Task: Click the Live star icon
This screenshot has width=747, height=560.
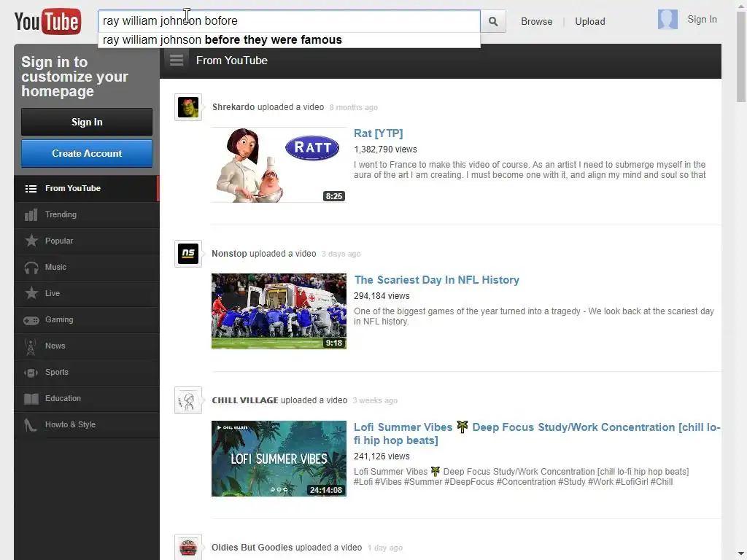Action: [x=31, y=293]
